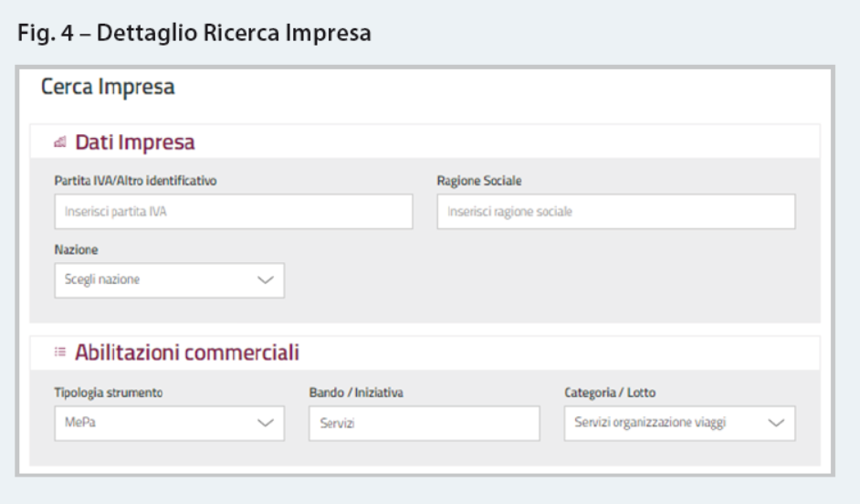Click the Categoria / Lotto chevron arrow
This screenshot has height=504, width=860.
click(x=776, y=423)
